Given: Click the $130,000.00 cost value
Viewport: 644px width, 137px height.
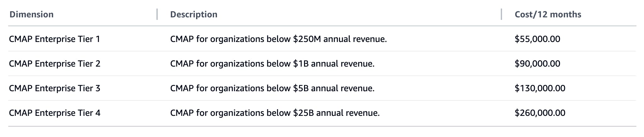Looking at the screenshot, I should pyautogui.click(x=540, y=88).
